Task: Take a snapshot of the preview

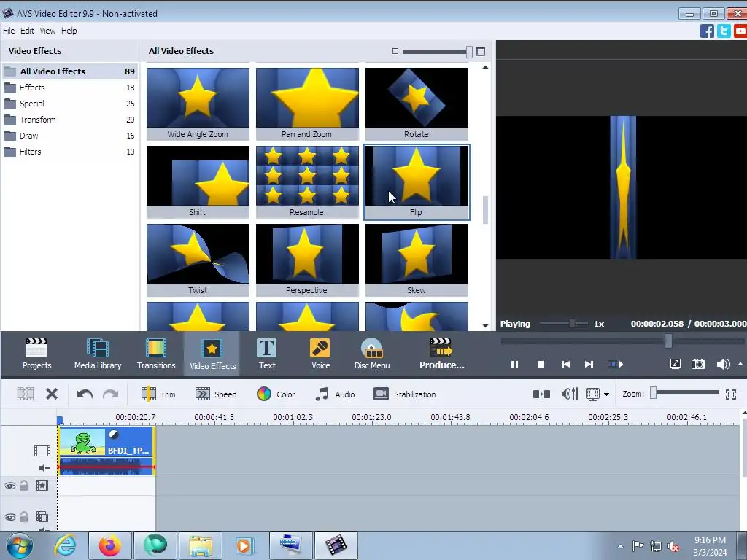Action: (698, 365)
